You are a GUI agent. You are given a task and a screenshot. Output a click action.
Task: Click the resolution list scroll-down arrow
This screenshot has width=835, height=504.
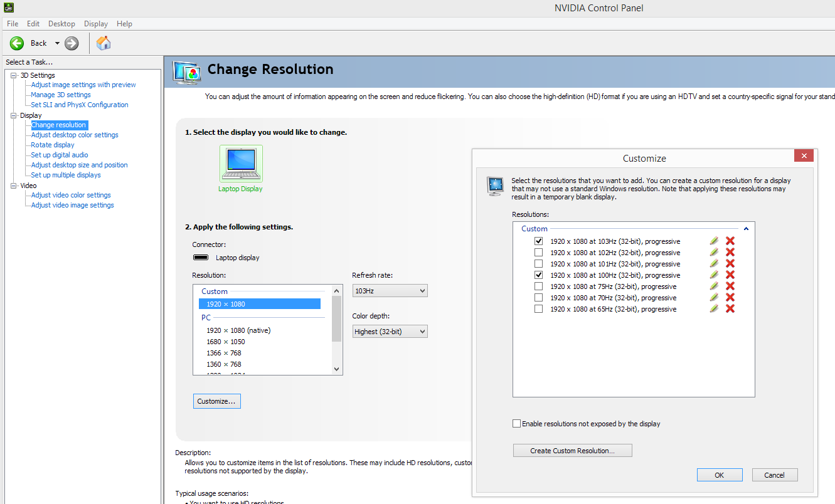pyautogui.click(x=337, y=369)
